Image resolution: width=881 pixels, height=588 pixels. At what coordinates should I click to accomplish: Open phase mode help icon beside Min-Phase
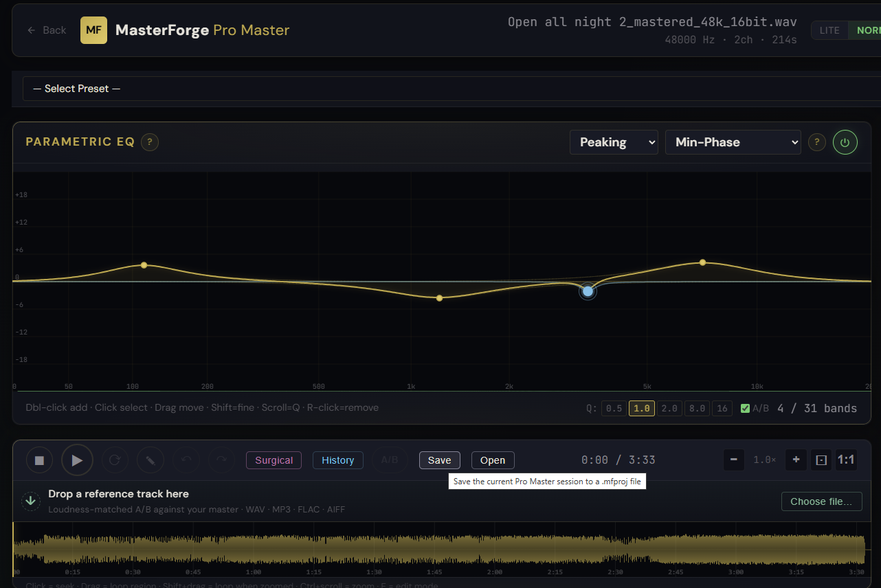[816, 142]
